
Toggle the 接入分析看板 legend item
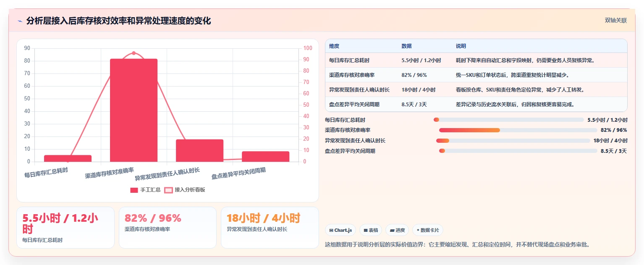[x=185, y=190]
